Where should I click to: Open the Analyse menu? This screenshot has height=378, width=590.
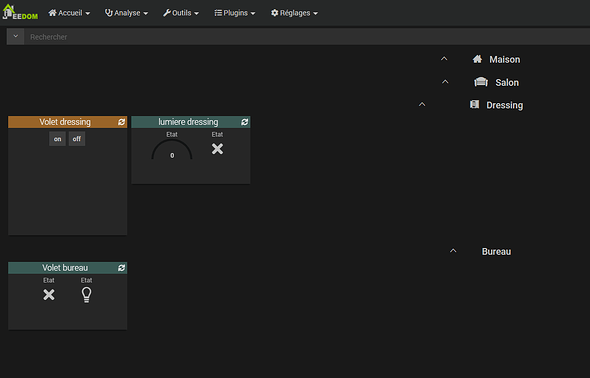pyautogui.click(x=126, y=13)
